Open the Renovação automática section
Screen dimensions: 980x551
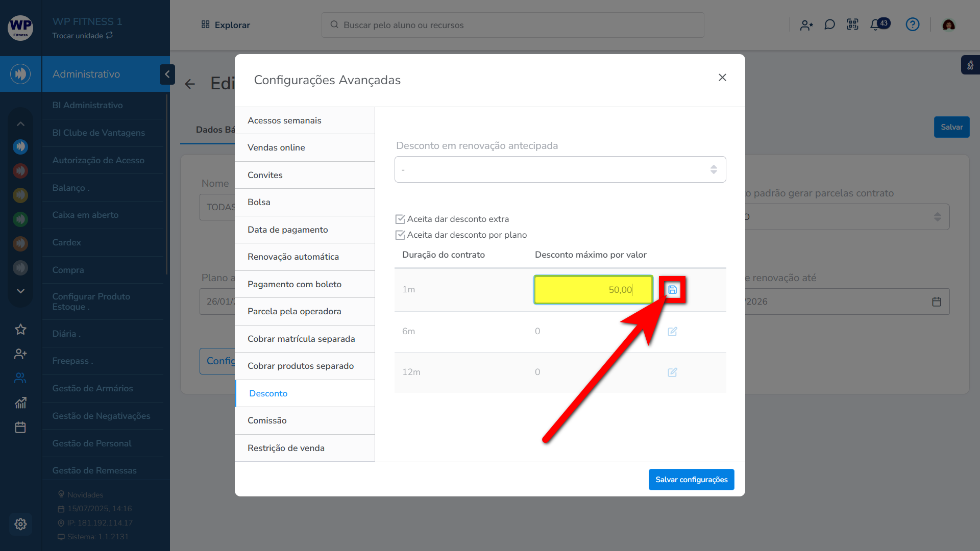coord(293,257)
